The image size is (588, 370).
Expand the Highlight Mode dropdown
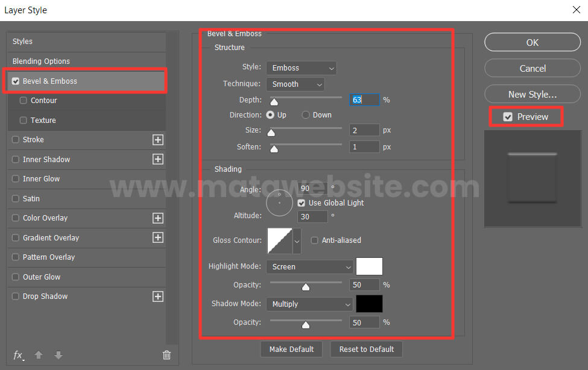click(310, 267)
